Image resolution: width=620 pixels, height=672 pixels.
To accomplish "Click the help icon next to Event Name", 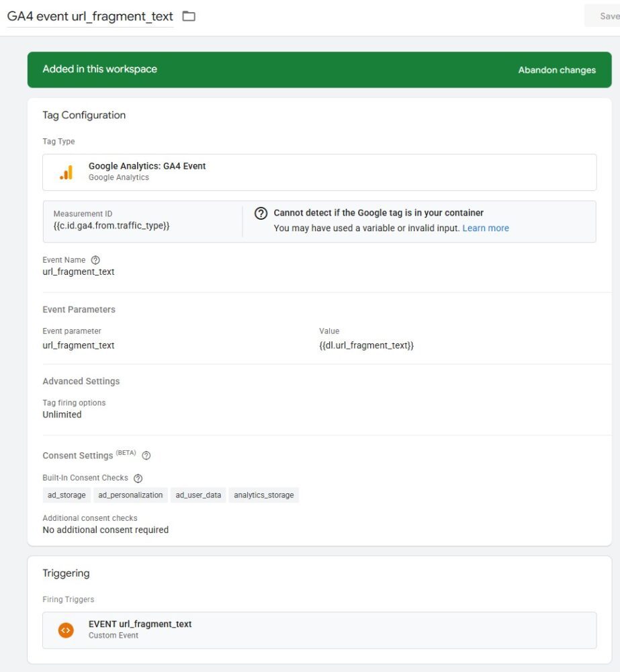I will click(x=95, y=260).
